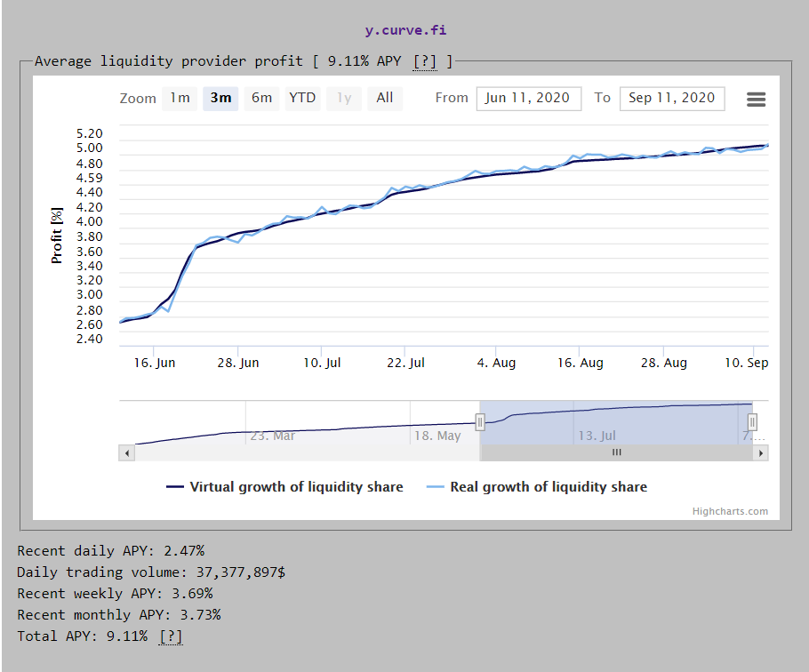809x672 pixels.
Task: Toggle Virtual growth of liquidity share series
Action: click(284, 487)
